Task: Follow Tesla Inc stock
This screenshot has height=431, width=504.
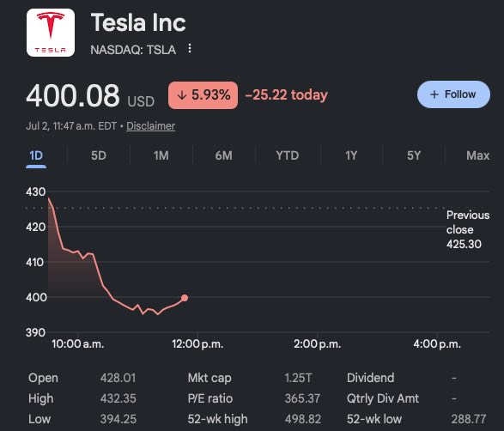Action: tap(453, 94)
